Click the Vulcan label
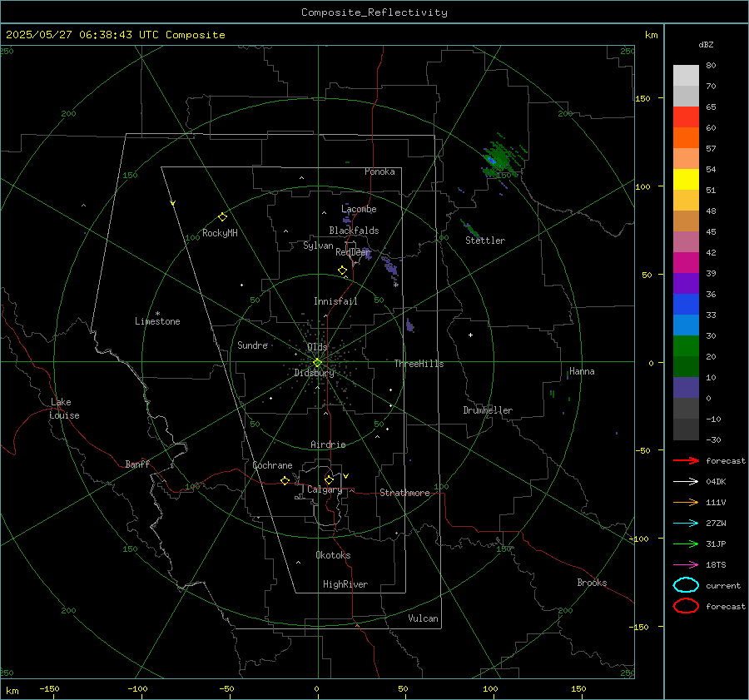 423,618
